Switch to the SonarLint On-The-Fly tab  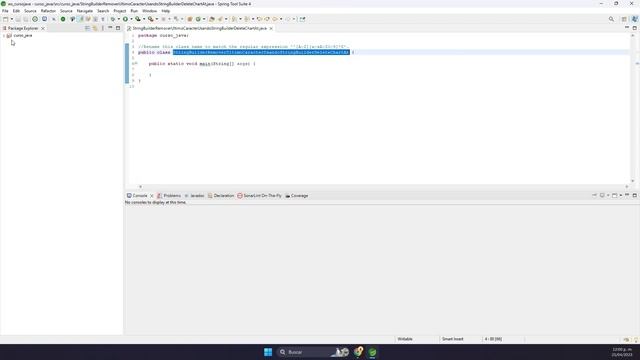tap(260, 196)
